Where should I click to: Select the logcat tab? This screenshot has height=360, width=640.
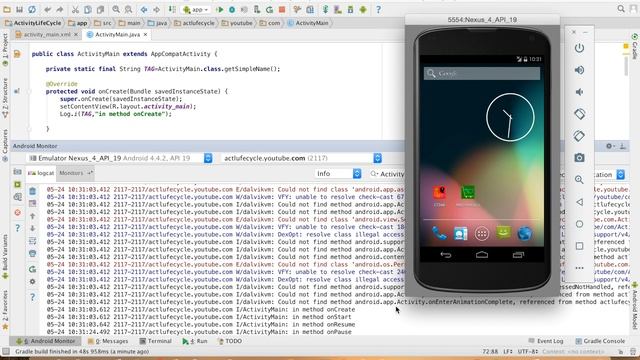click(41, 173)
